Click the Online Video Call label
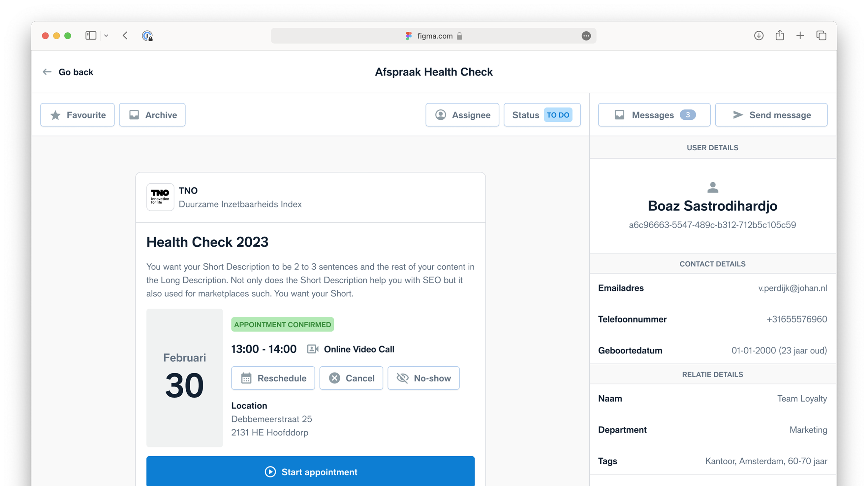The width and height of the screenshot is (868, 486). [x=359, y=349]
